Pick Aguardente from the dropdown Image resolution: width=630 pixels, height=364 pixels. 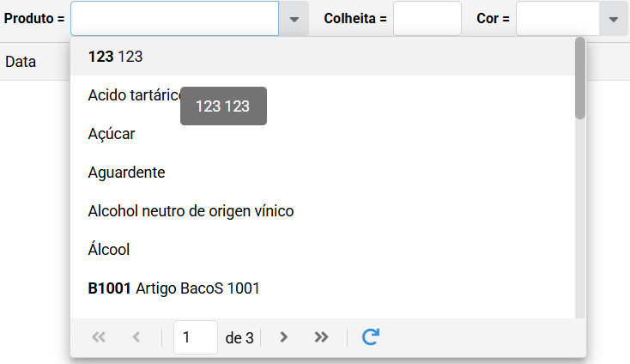[322, 173]
